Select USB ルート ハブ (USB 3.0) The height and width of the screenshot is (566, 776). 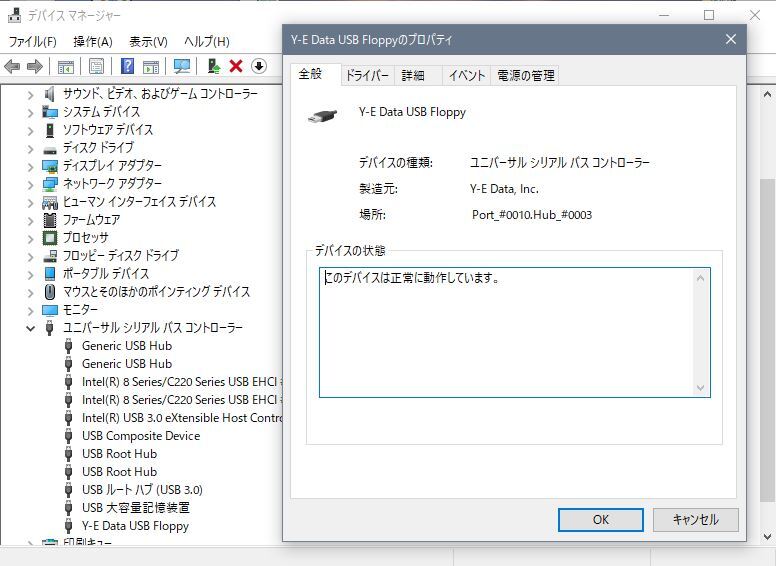point(142,490)
